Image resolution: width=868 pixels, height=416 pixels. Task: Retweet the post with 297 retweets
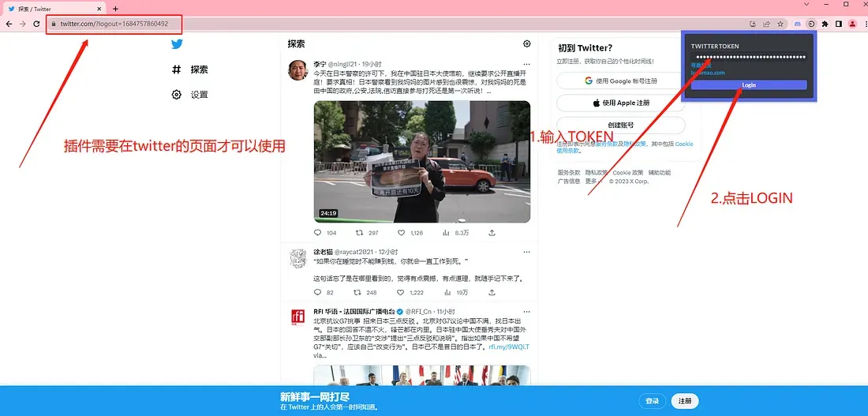click(359, 233)
